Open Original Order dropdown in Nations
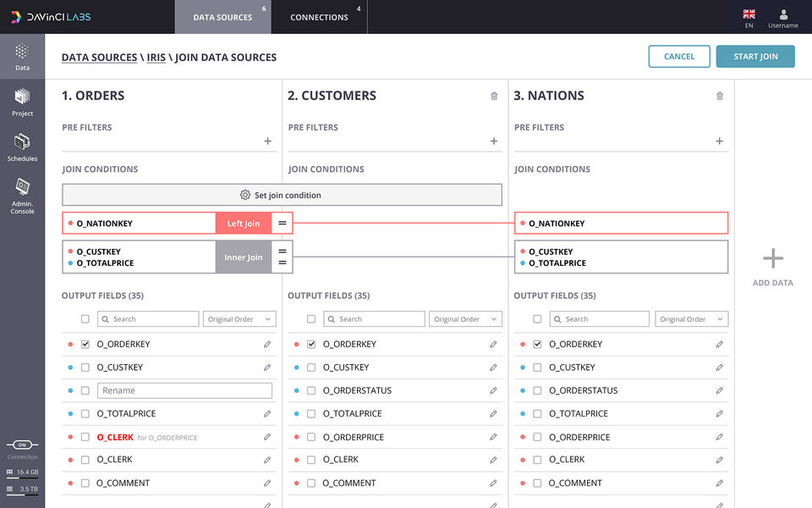Image resolution: width=812 pixels, height=508 pixels. pyautogui.click(x=692, y=319)
